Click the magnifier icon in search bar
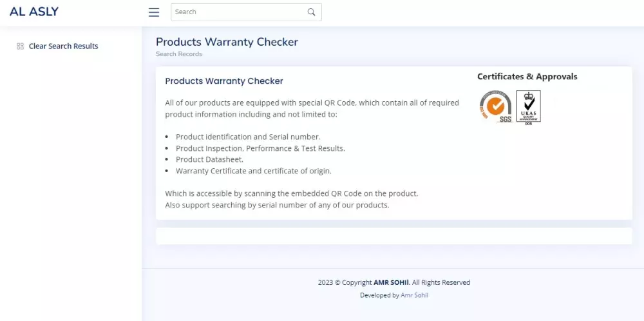644x321 pixels. pos(312,12)
